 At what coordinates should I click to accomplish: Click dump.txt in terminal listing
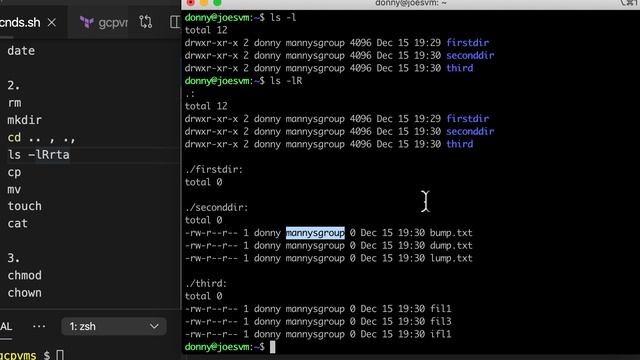tap(451, 245)
